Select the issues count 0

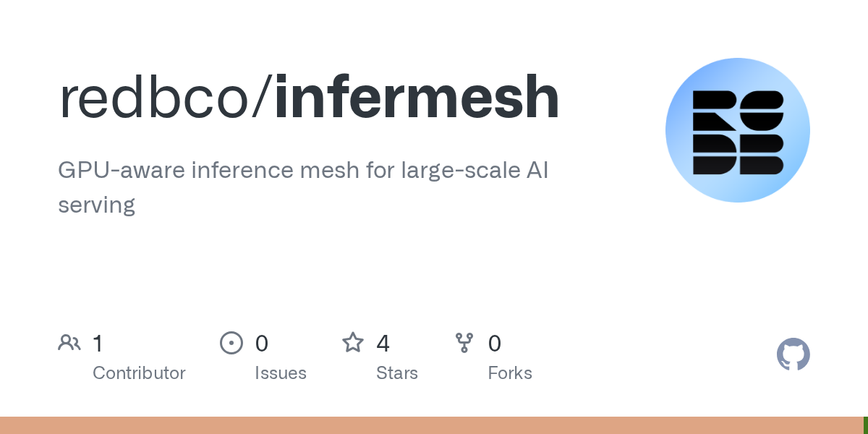261,343
